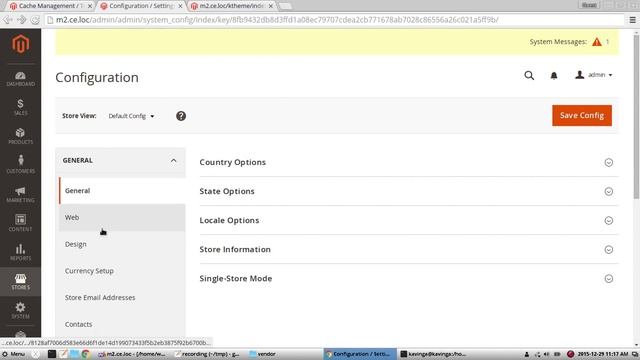Open the Sales menu in the sidebar
The width and height of the screenshot is (640, 360).
click(x=20, y=107)
